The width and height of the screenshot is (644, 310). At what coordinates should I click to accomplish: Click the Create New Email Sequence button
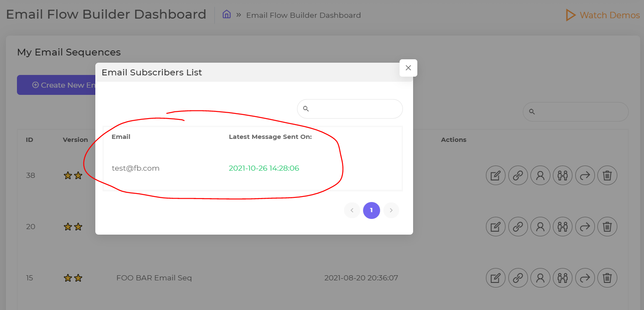click(56, 85)
